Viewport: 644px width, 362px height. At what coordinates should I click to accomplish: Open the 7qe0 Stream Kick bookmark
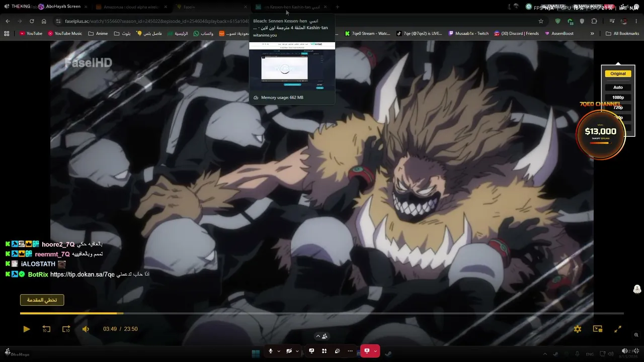point(368,34)
